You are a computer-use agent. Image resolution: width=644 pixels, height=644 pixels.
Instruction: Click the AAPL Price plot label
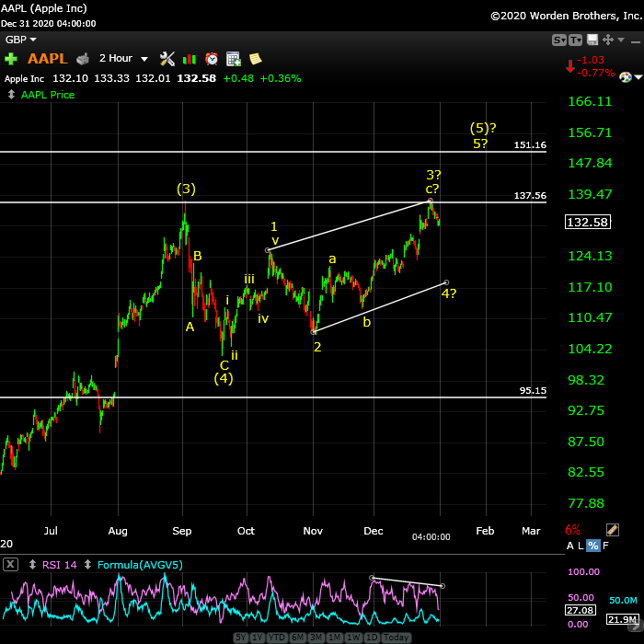(48, 95)
